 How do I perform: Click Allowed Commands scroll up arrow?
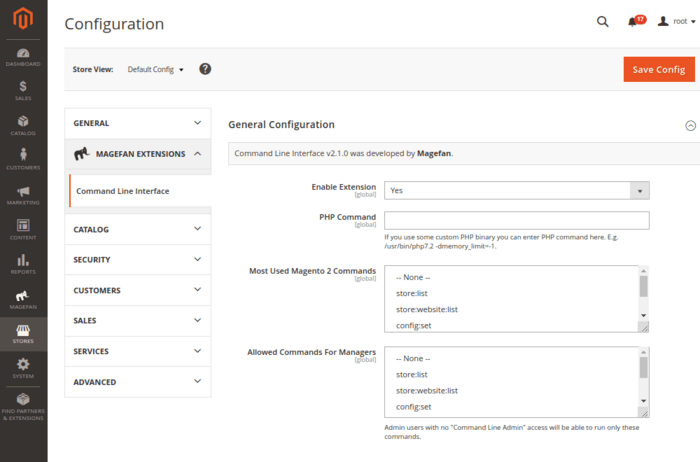click(x=643, y=352)
